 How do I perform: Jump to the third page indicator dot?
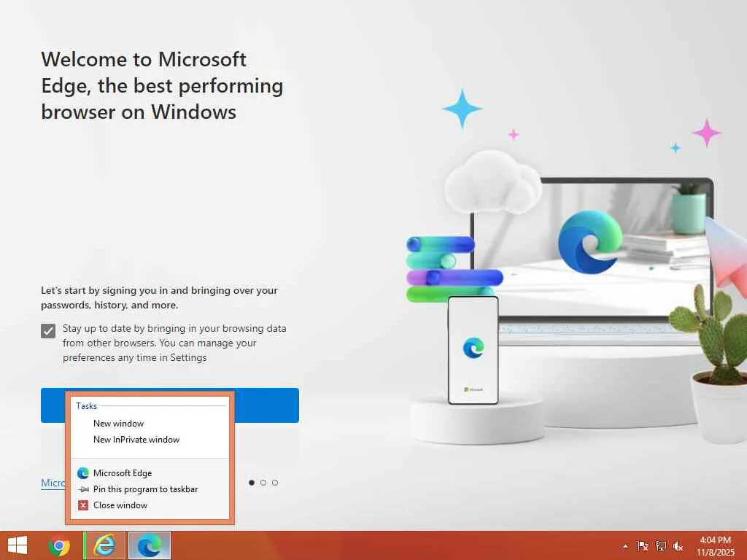(x=275, y=483)
